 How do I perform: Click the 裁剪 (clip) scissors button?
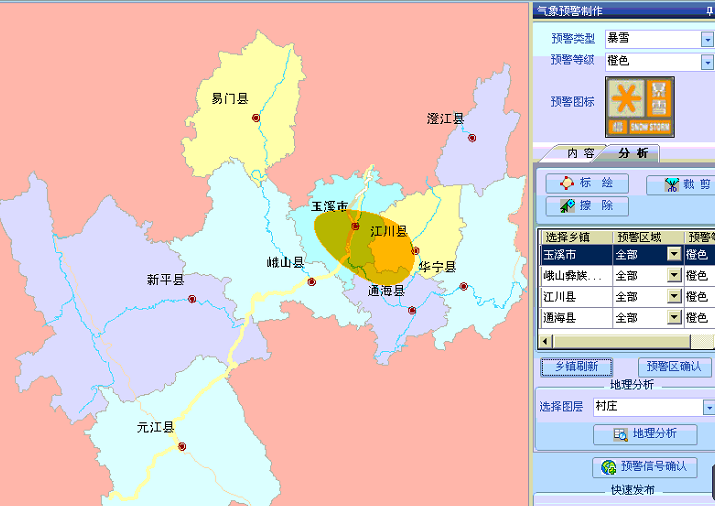[680, 184]
